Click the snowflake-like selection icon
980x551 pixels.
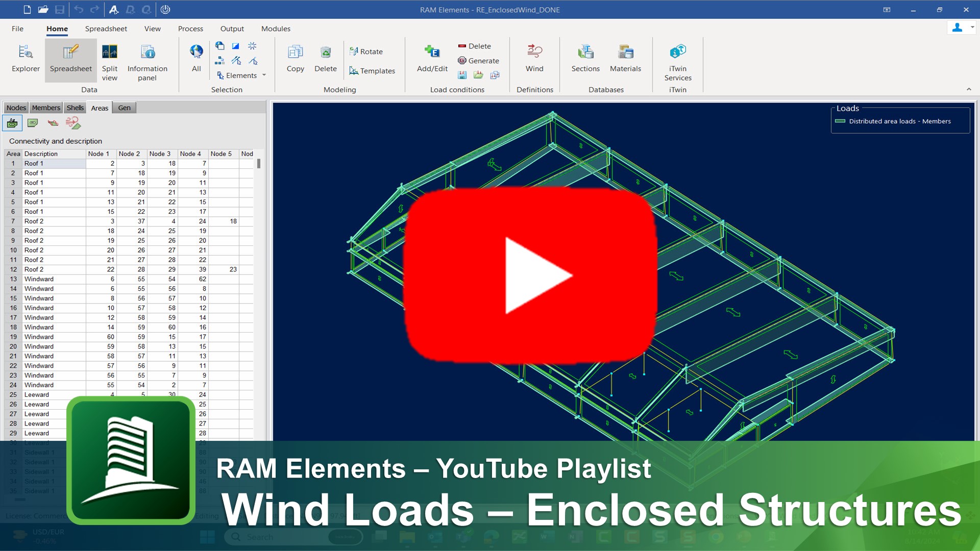(252, 46)
